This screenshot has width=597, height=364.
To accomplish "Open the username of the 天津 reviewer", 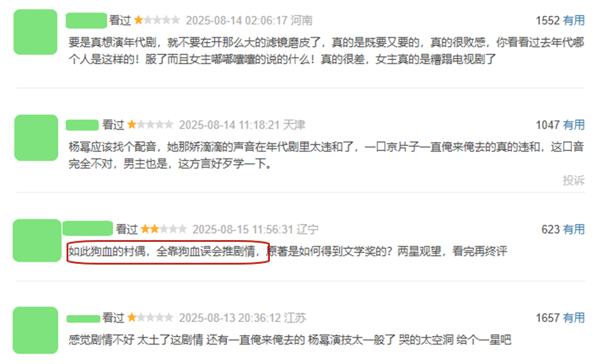I will [82, 125].
